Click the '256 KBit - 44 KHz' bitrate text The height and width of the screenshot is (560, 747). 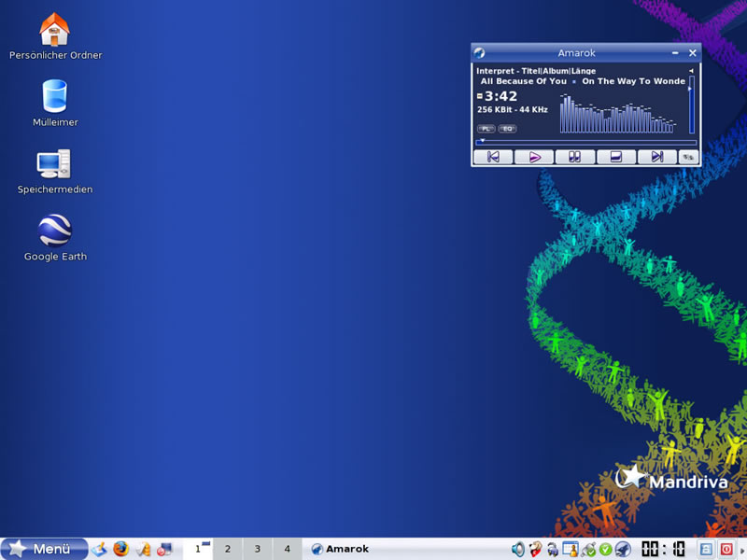tap(513, 109)
